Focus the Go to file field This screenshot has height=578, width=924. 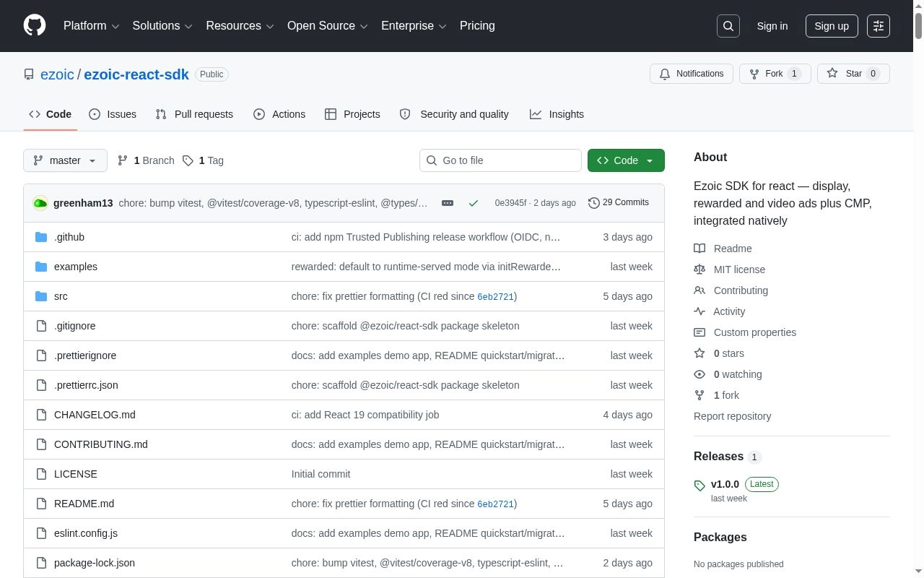click(x=500, y=160)
